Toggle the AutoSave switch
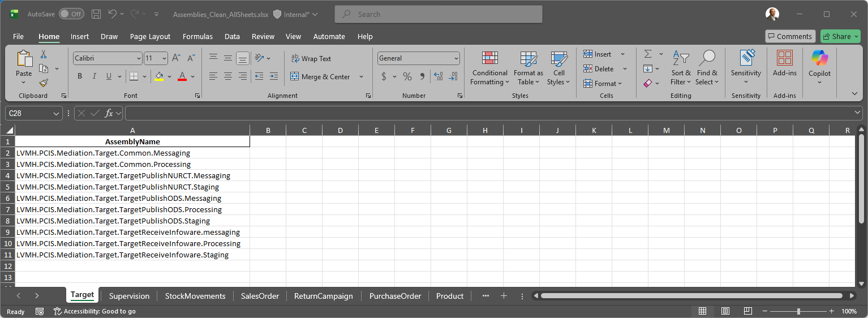Screen dimensions: 868x318 pos(71,14)
